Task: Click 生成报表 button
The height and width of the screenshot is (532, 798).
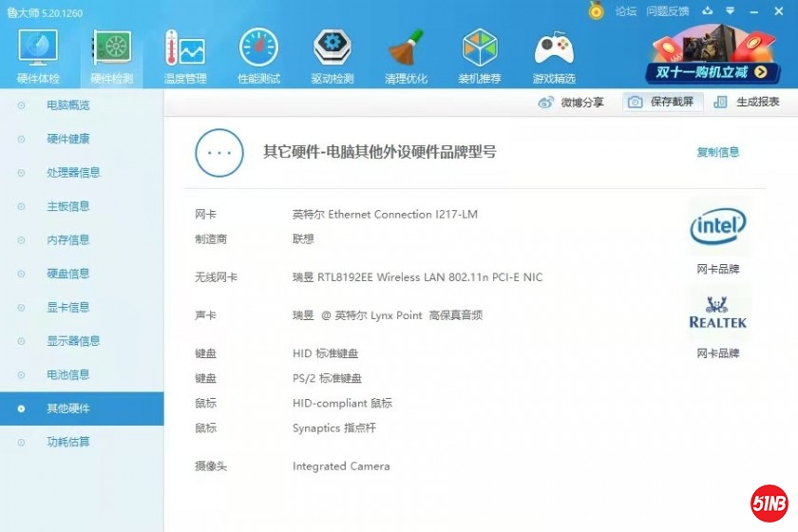Action: [x=747, y=102]
